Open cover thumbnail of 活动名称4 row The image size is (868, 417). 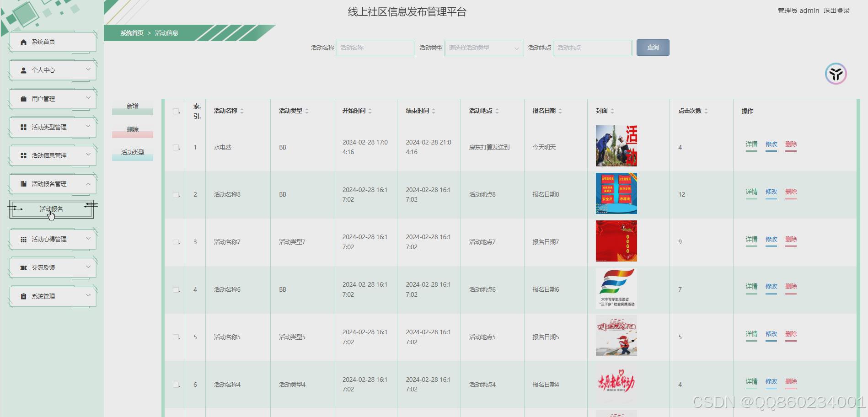[x=616, y=384]
